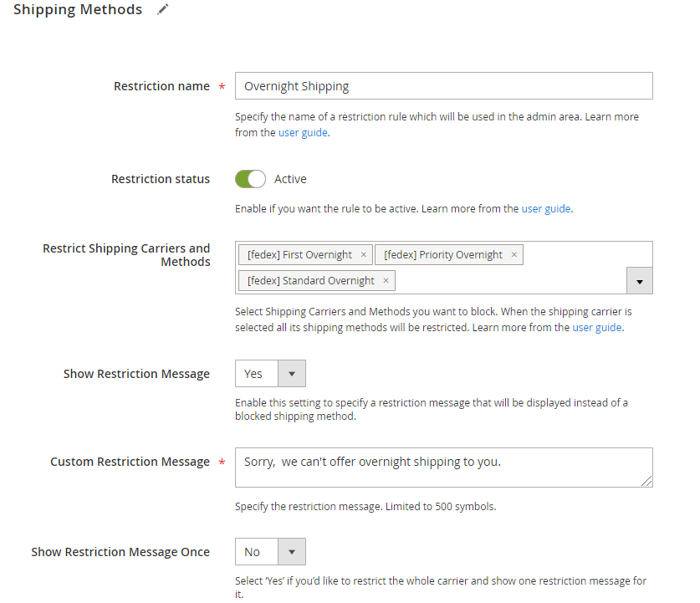Open user guide link under Restriction name
Image resolution: width=700 pixels, height=603 pixels.
tap(303, 133)
